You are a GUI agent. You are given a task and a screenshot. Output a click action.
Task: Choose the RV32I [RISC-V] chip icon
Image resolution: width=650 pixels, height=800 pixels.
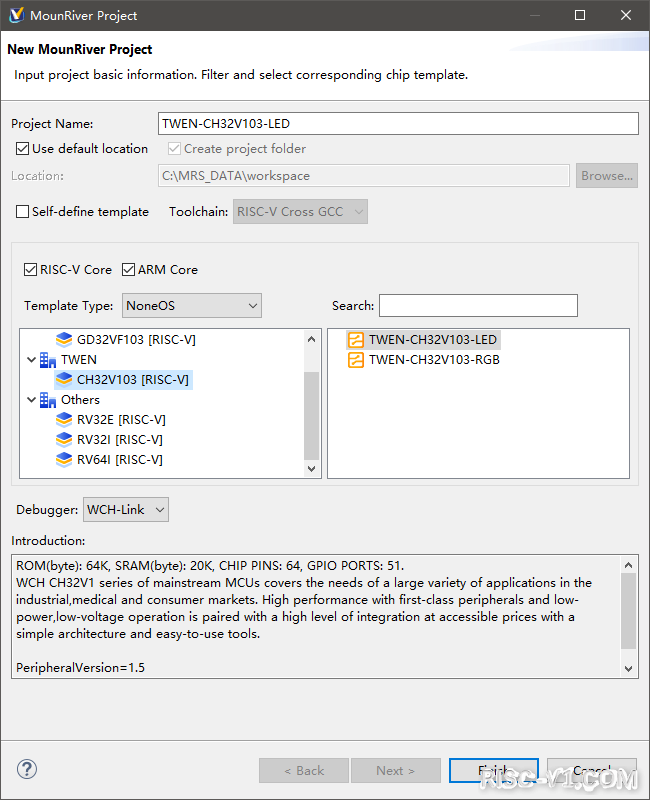click(64, 439)
